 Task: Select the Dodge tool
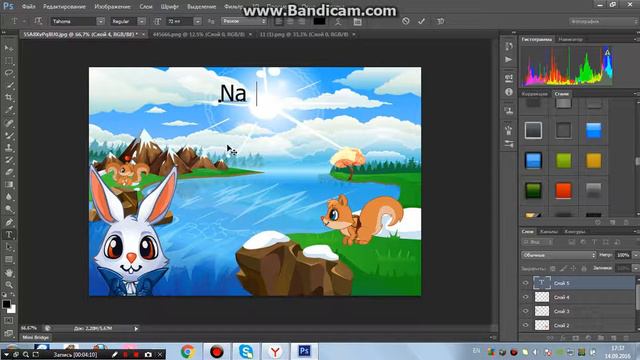tap(9, 209)
